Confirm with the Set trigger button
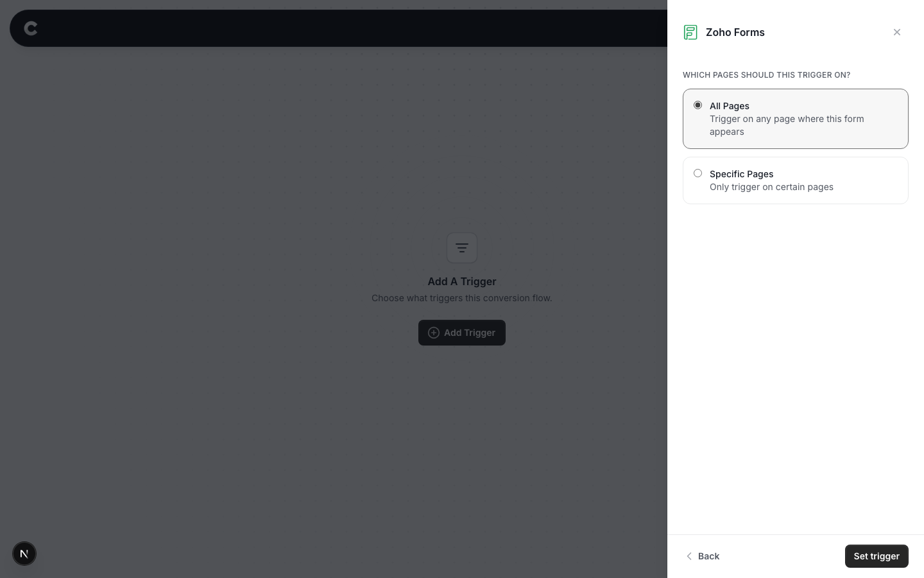Screen dimensions: 924x578 [x=877, y=556]
